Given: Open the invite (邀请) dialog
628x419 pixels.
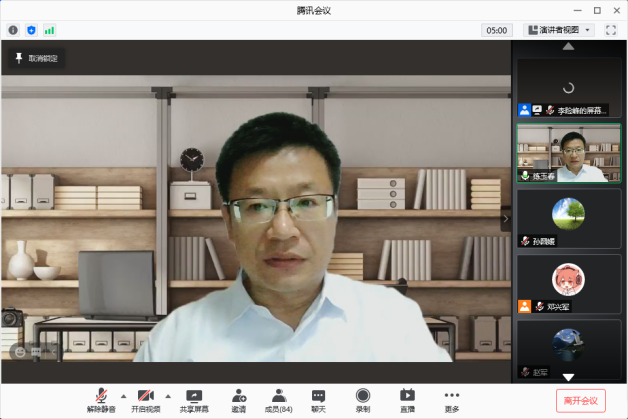Looking at the screenshot, I should [239, 399].
